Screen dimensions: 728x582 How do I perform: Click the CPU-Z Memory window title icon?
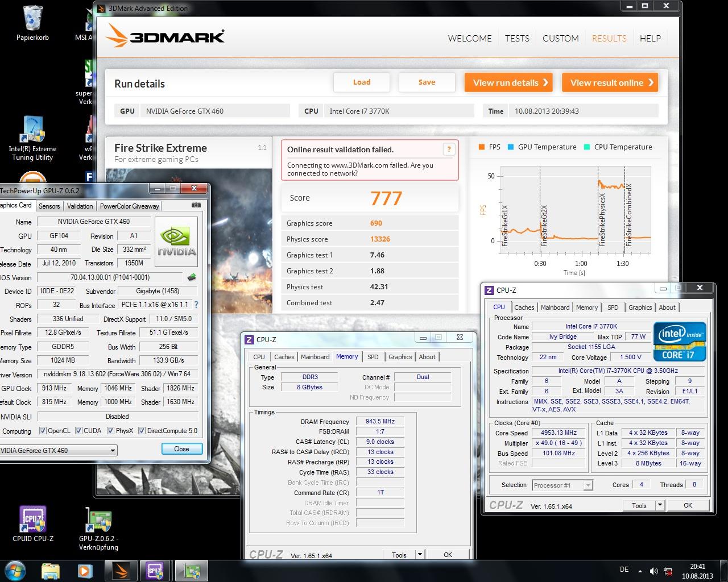click(249, 339)
